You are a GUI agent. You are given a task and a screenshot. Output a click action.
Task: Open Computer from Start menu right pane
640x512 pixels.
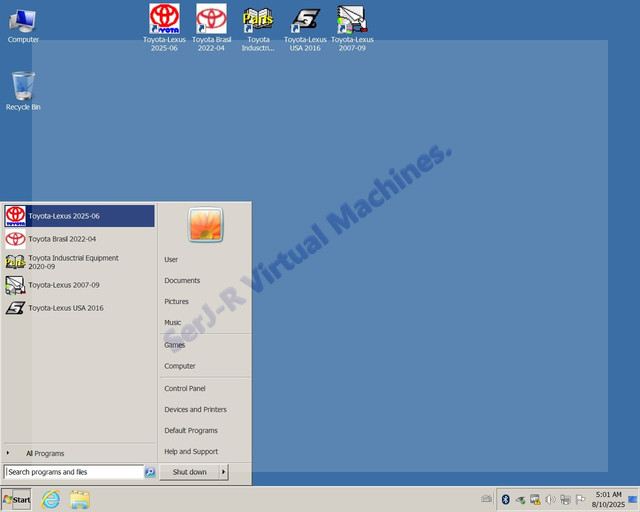[x=180, y=366]
